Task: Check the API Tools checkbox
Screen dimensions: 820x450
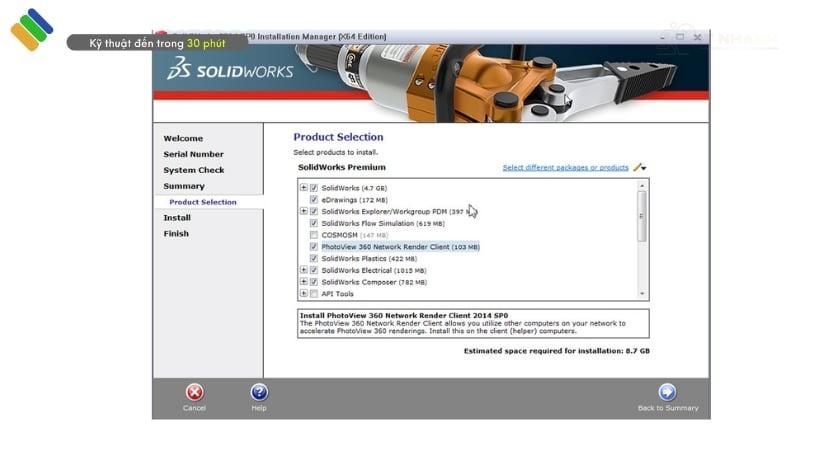Action: [x=314, y=294]
